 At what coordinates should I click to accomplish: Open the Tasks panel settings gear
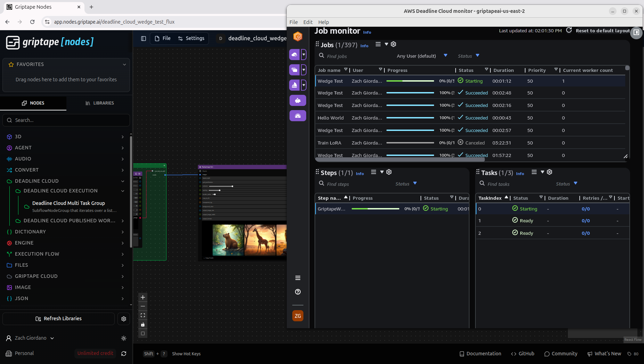(549, 172)
